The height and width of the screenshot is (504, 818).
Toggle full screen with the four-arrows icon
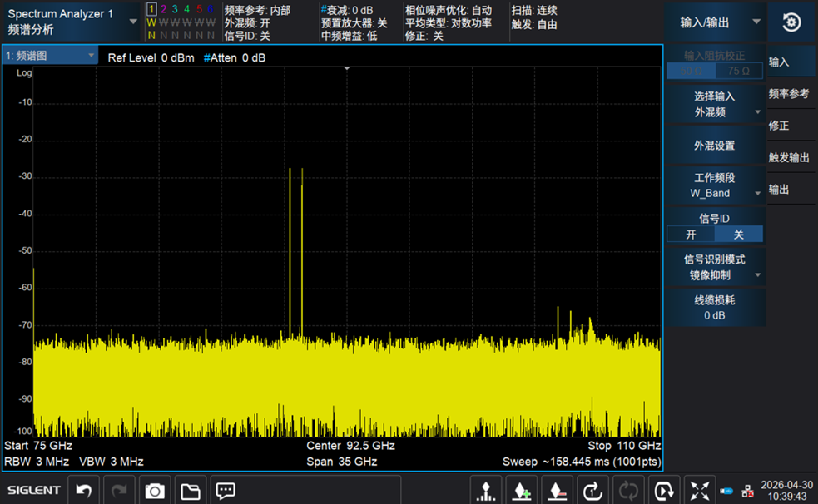click(699, 491)
